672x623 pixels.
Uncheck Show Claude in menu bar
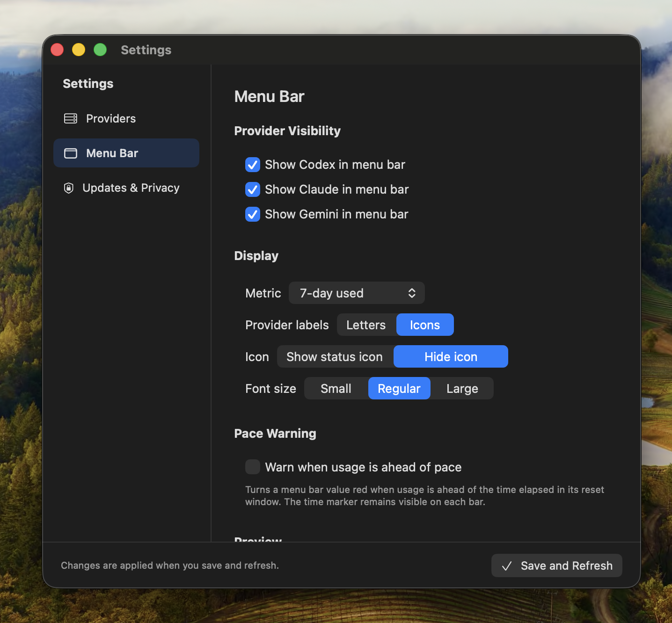pyautogui.click(x=253, y=189)
